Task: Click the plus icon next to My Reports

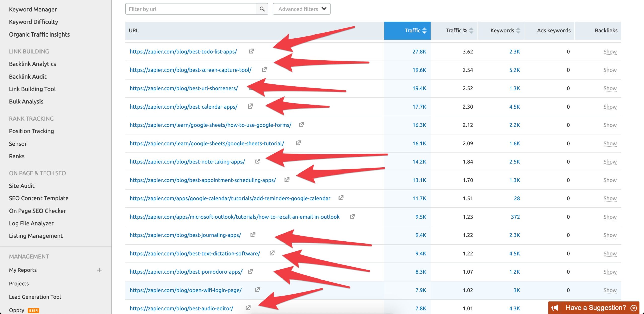Action: pyautogui.click(x=99, y=270)
